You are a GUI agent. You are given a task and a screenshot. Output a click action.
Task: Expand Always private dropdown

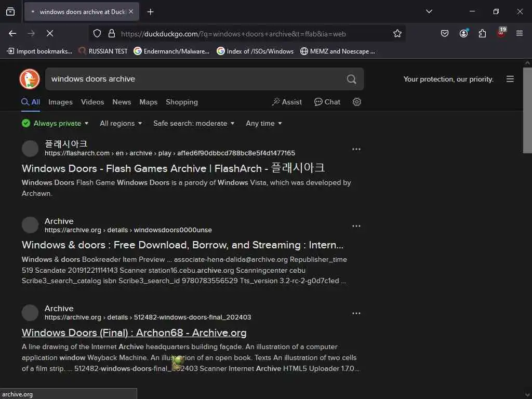point(55,123)
